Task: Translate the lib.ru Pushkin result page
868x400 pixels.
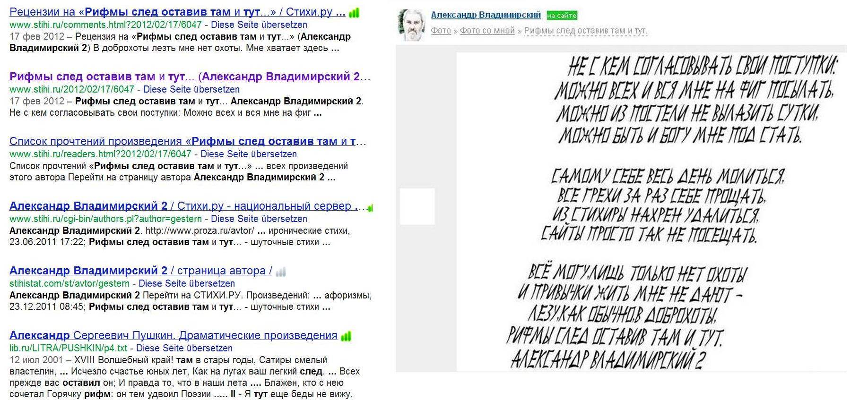Action: [184, 348]
